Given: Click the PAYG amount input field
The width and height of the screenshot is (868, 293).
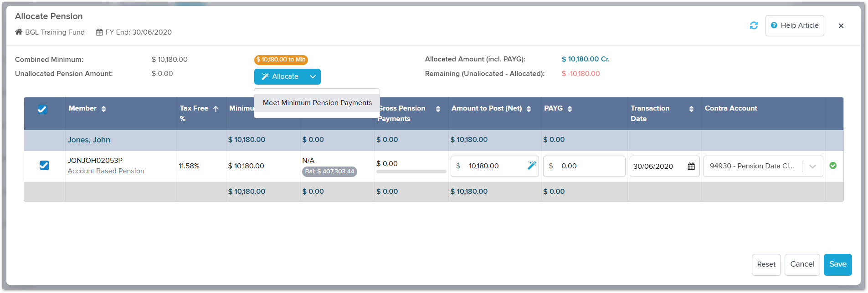Looking at the screenshot, I should 584,166.
